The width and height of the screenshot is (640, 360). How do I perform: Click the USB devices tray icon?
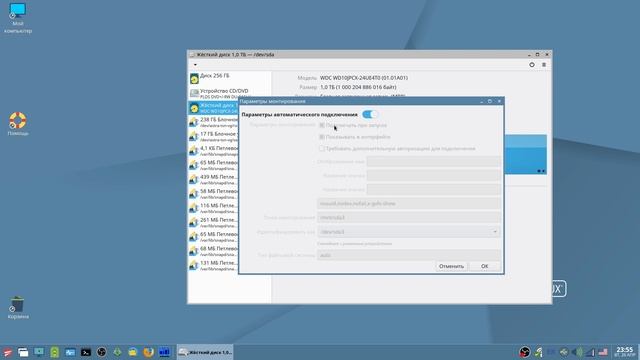pos(564,352)
